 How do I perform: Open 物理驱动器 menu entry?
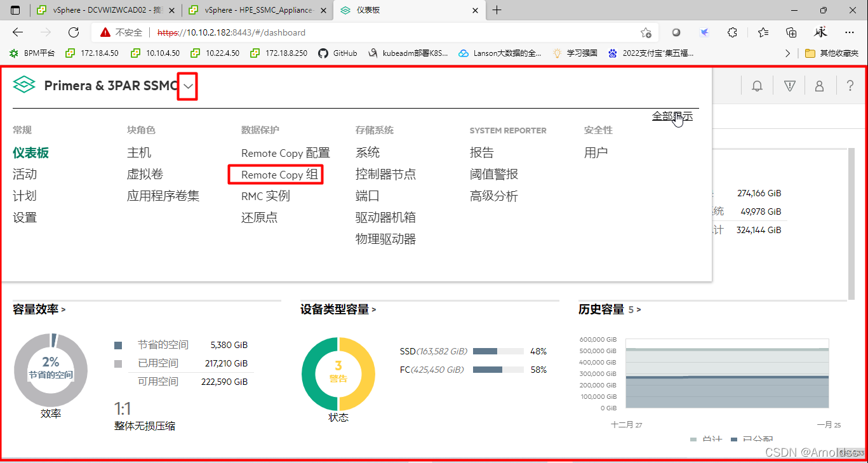385,239
